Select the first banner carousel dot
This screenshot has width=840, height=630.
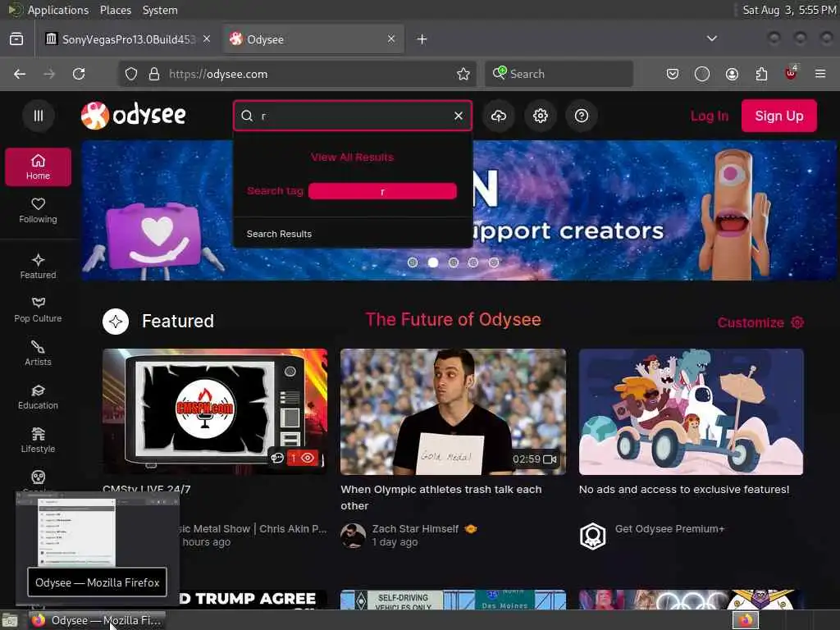point(413,262)
